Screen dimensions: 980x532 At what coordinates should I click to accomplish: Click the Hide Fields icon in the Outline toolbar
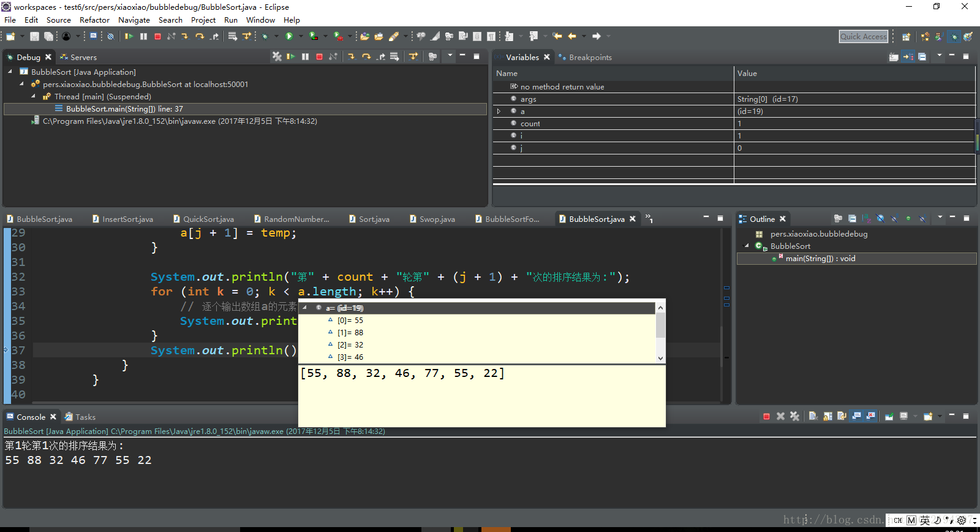pos(880,218)
